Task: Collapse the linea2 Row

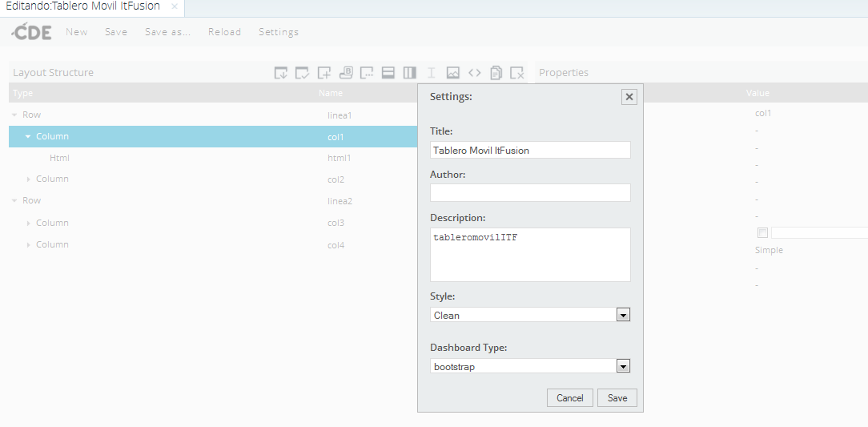Action: point(14,200)
